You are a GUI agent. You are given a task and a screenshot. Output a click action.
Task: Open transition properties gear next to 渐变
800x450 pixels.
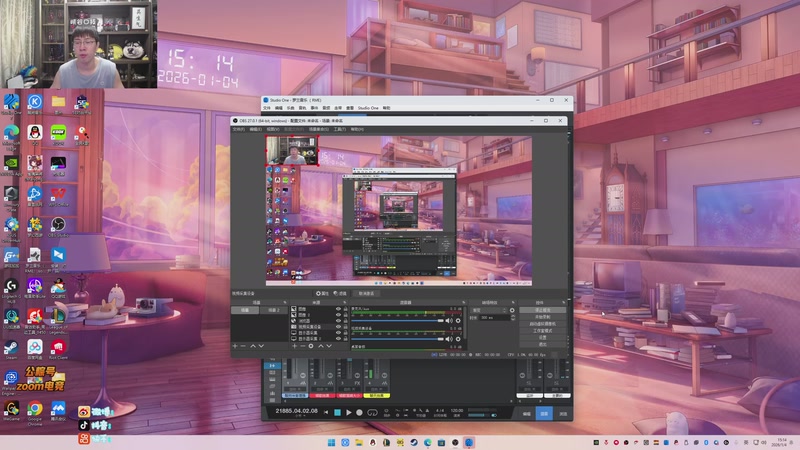pyautogui.click(x=512, y=310)
